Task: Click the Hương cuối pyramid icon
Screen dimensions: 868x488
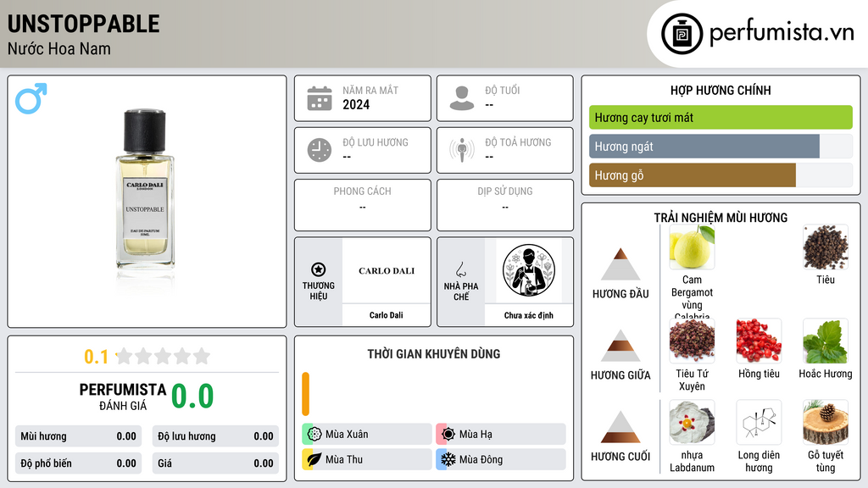Action: (620, 427)
